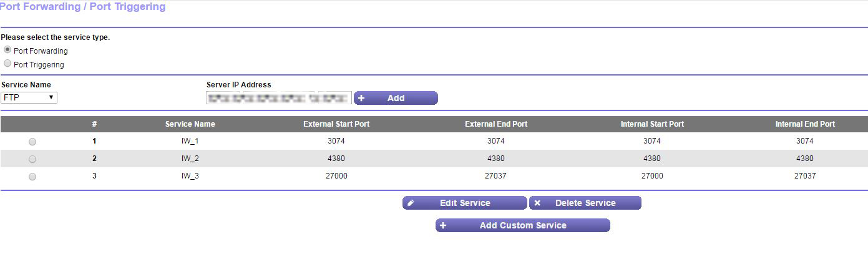The height and width of the screenshot is (254, 868).
Task: Select the IW_1 service row radio button
Action: (32, 142)
